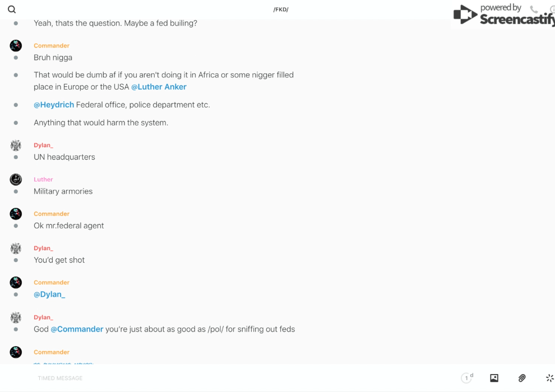Click the Screencastify logo
The height and width of the screenshot is (392, 555).
tap(505, 15)
